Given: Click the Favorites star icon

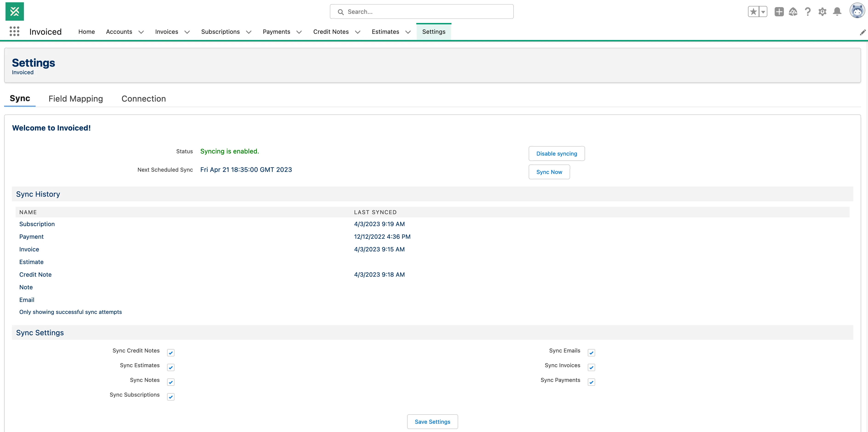Looking at the screenshot, I should tap(754, 12).
